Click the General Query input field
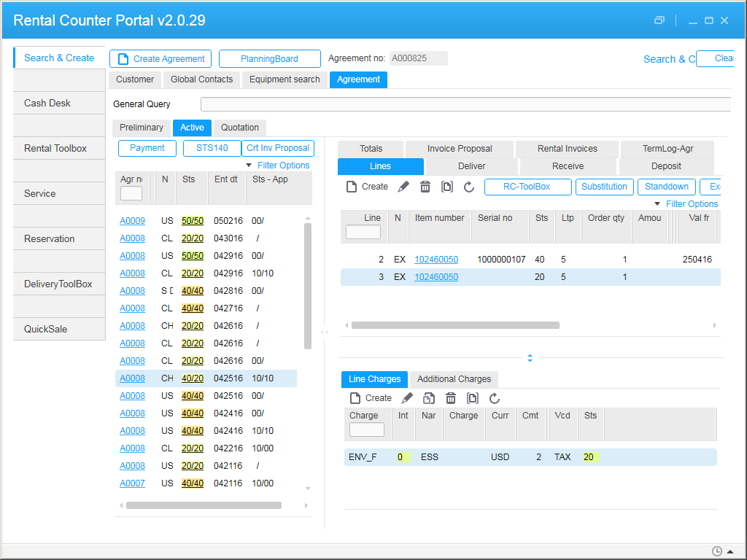This screenshot has height=560, width=747. 465,104
